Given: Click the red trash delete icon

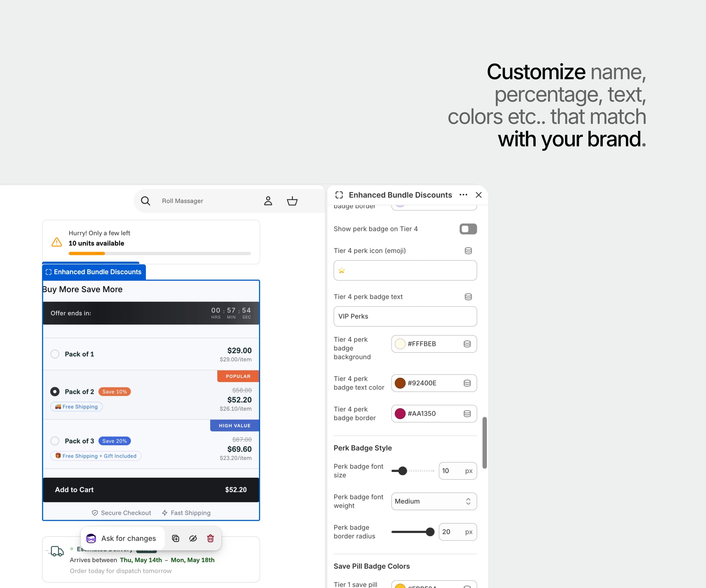Looking at the screenshot, I should pos(210,539).
